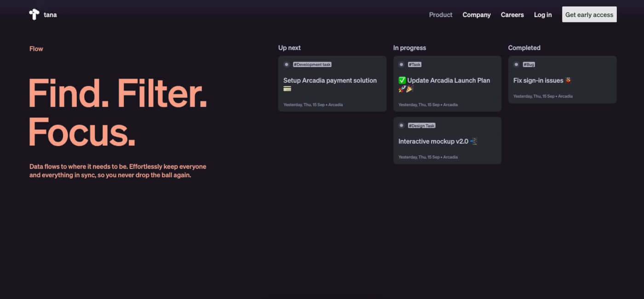Viewport: 644px width, 299px height.
Task: Open the Careers page
Action: tap(512, 15)
